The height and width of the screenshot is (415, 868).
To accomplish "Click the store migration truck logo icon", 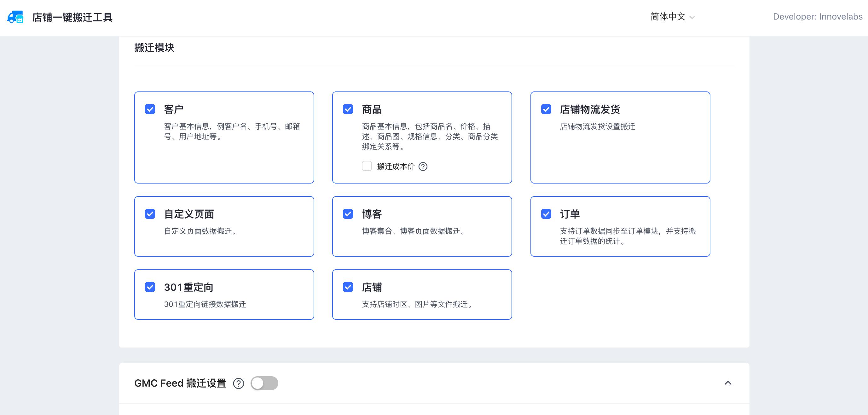I will pos(15,17).
